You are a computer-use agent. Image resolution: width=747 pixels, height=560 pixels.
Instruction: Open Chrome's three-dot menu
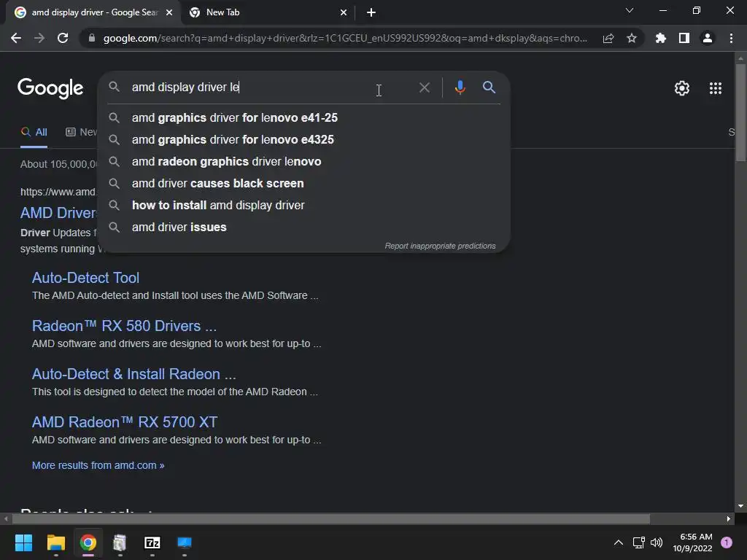coord(731,38)
